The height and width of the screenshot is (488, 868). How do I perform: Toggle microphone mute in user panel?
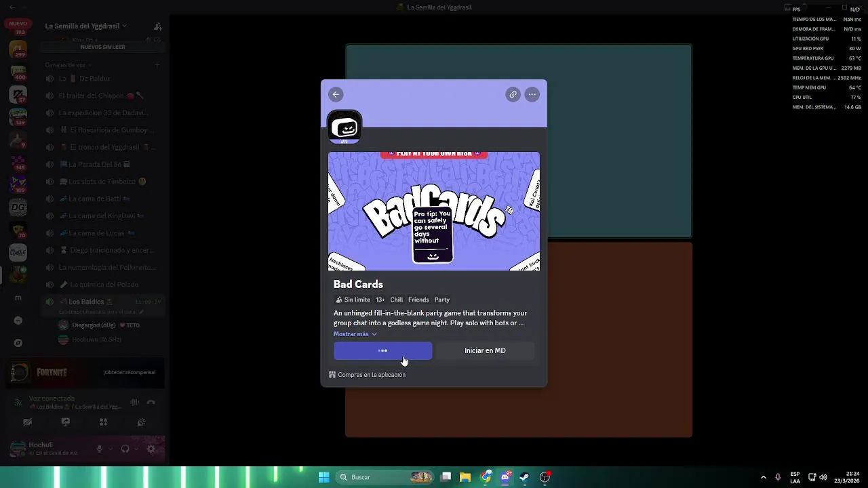[x=100, y=449]
